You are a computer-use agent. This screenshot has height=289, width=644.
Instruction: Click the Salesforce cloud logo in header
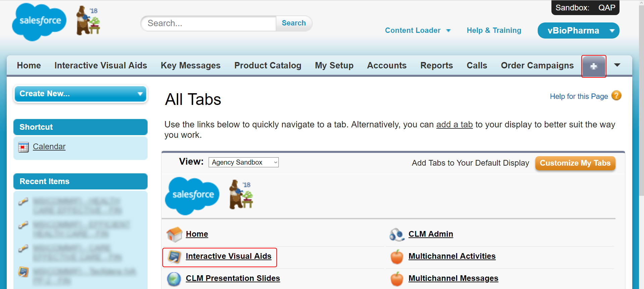tap(39, 22)
